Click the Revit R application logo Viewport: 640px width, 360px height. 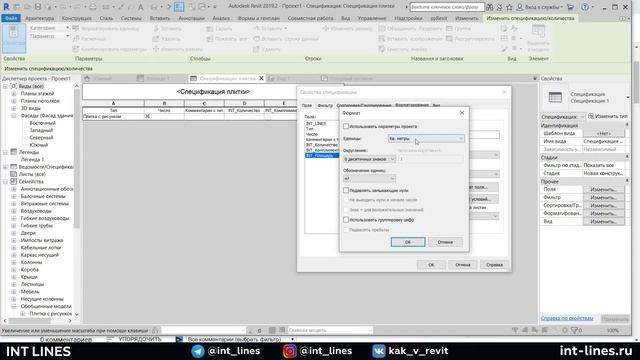pos(6,7)
